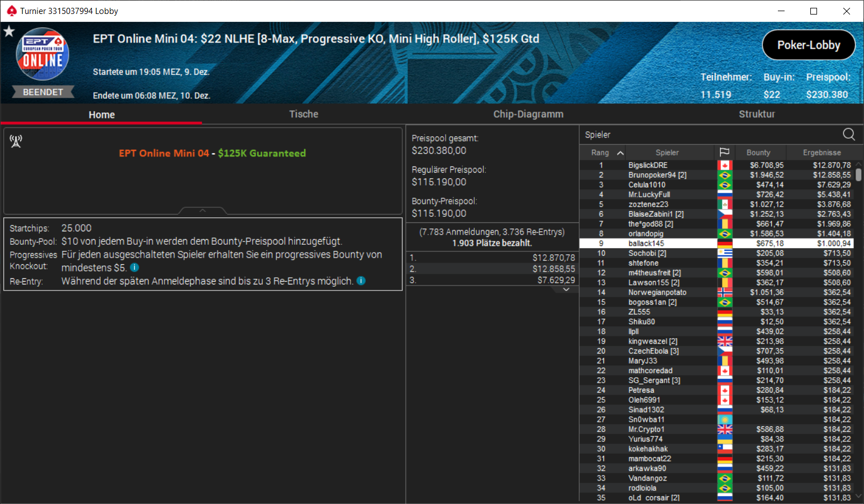Image resolution: width=864 pixels, height=504 pixels.
Task: Select player row orlandopig
Action: click(x=717, y=234)
